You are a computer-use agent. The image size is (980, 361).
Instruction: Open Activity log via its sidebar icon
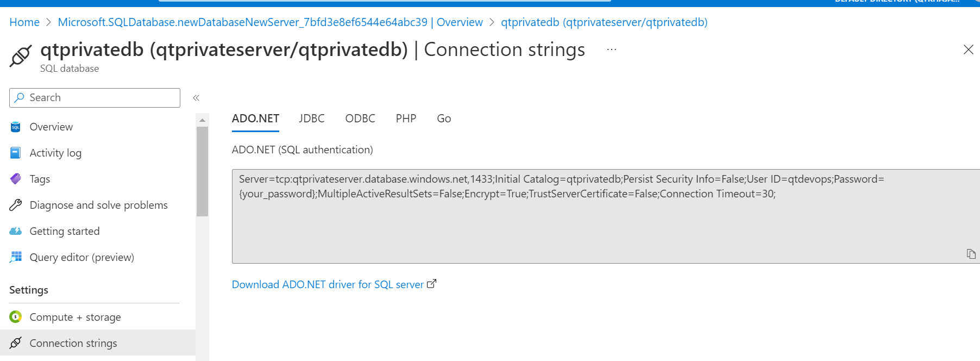coord(15,153)
